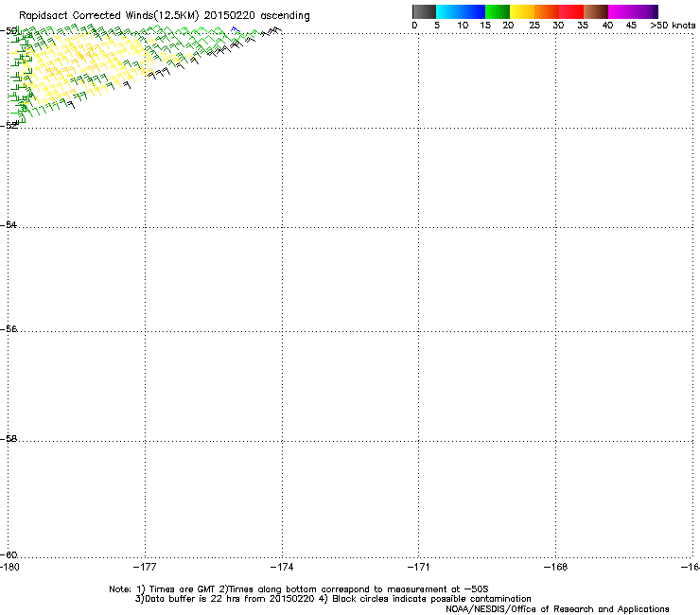The image size is (700, 615).
Task: Click the date '20150220' in the plot title
Action: (x=230, y=16)
